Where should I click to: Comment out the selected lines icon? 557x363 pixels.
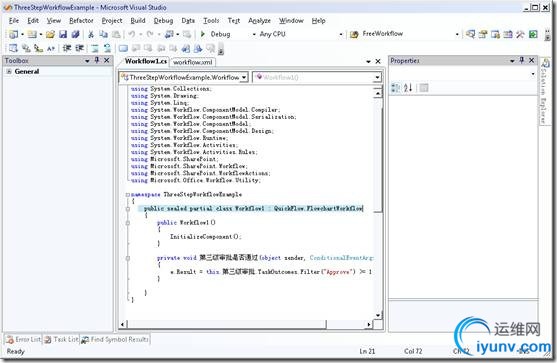coord(95,48)
